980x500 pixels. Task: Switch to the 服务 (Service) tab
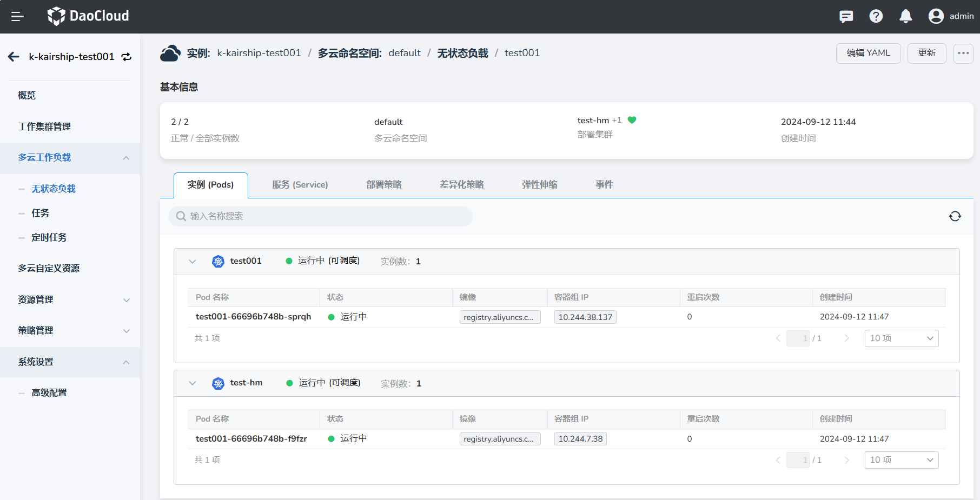(300, 185)
